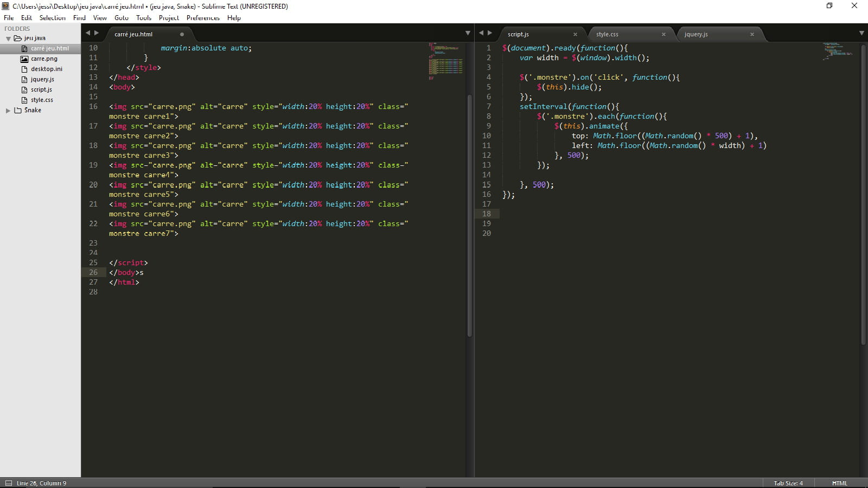The height and width of the screenshot is (488, 868).
Task: Change Tab Size: 4 setting
Action: (x=788, y=483)
